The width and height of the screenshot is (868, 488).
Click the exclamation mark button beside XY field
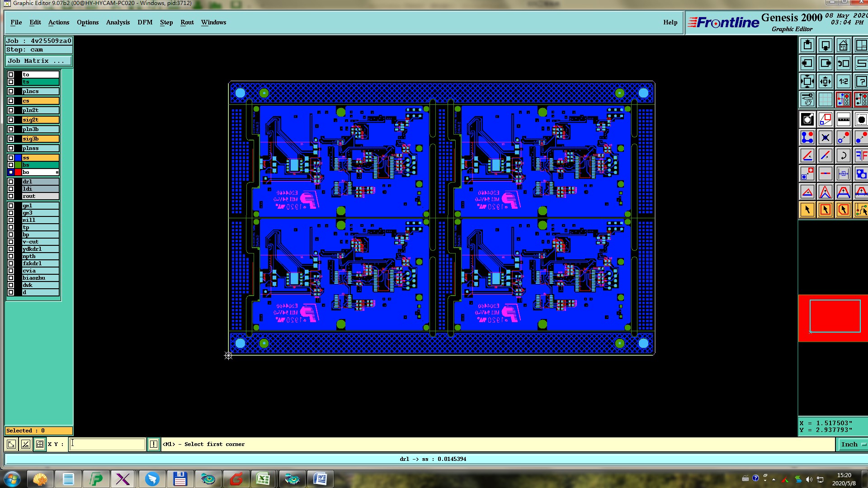[154, 444]
